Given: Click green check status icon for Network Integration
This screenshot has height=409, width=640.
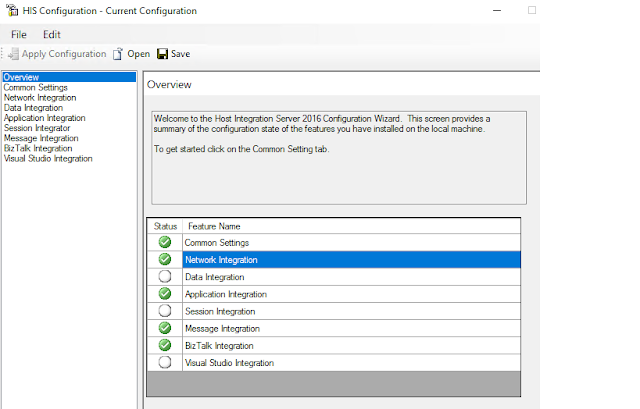Looking at the screenshot, I should pyautogui.click(x=165, y=259).
